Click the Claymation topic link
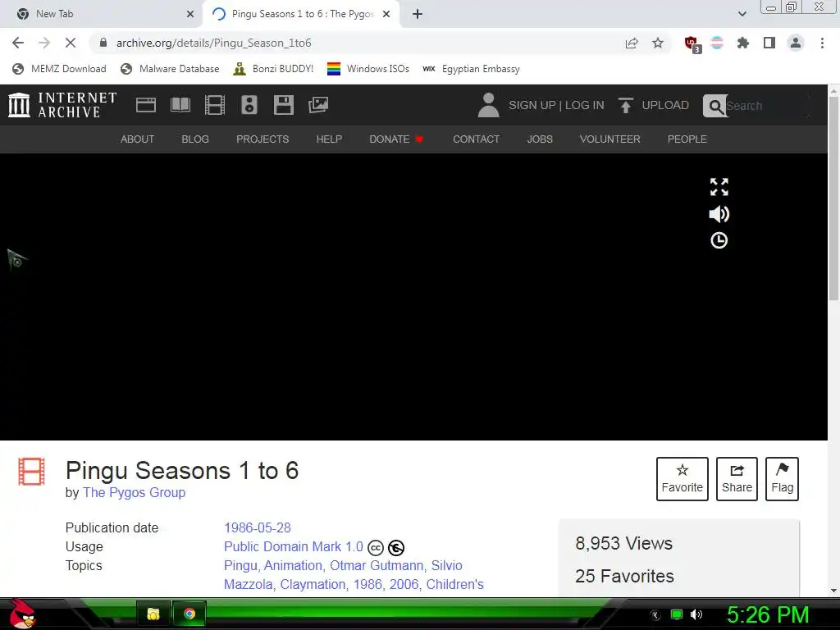The image size is (840, 630). (313, 584)
